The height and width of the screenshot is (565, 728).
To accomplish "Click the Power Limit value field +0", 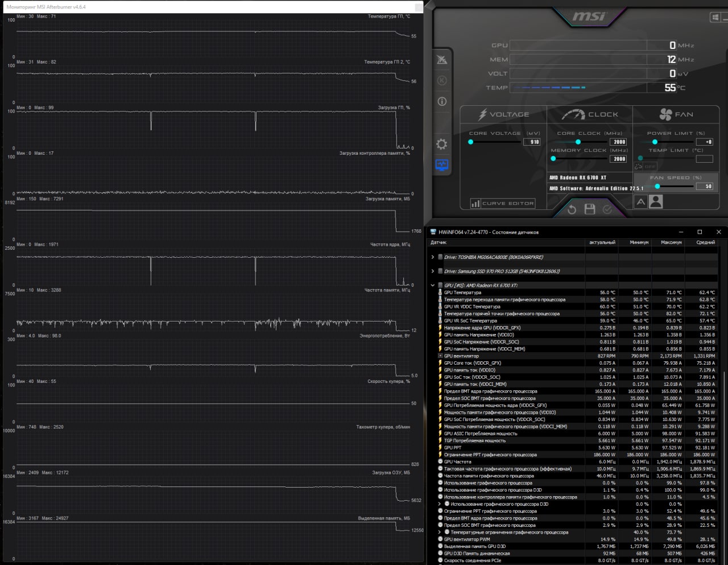I will click(x=705, y=142).
